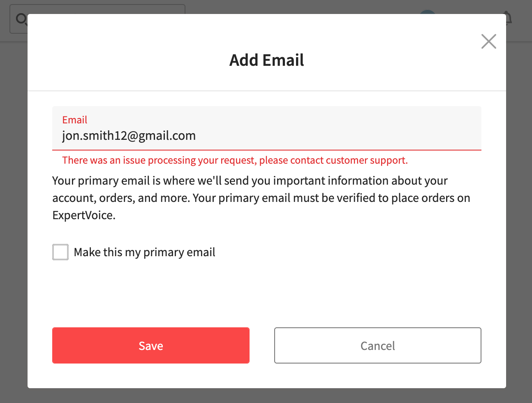Close the Add Email dialog

coord(488,41)
